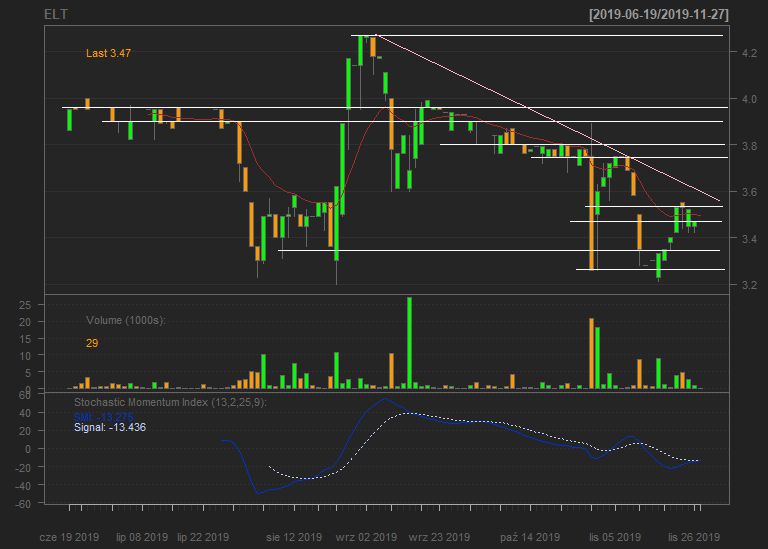Click the -60 SMI axis label
The height and width of the screenshot is (549, 768).
point(23,504)
